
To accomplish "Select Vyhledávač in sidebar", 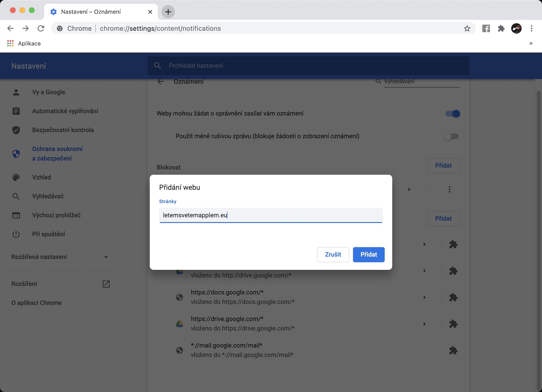I will 48,196.
